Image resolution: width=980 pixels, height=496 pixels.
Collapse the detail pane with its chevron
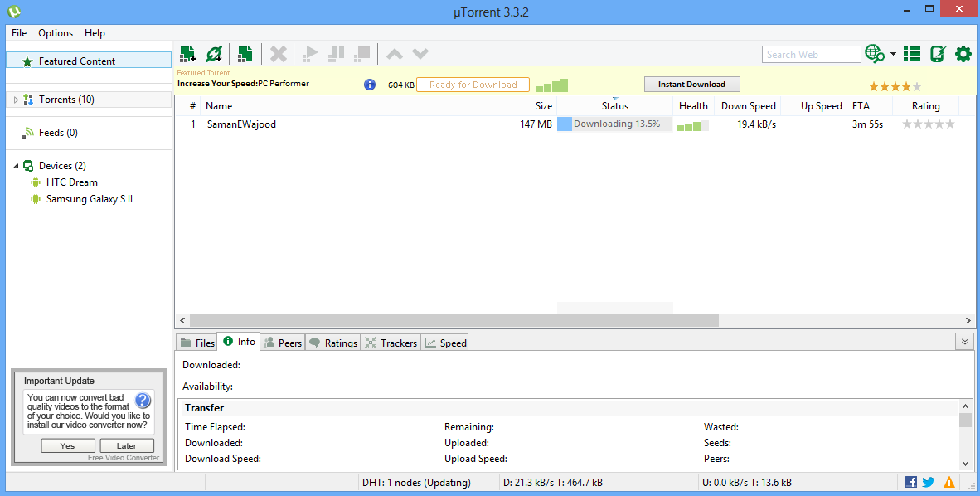click(964, 341)
